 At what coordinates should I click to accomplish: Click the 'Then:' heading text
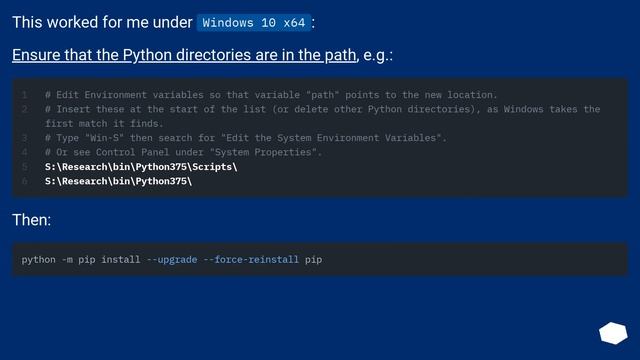[31, 220]
